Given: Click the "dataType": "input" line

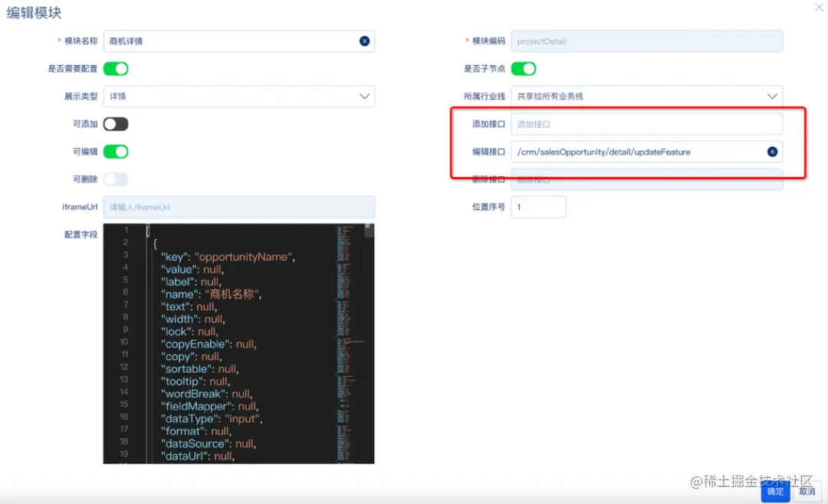Looking at the screenshot, I should tap(212, 419).
